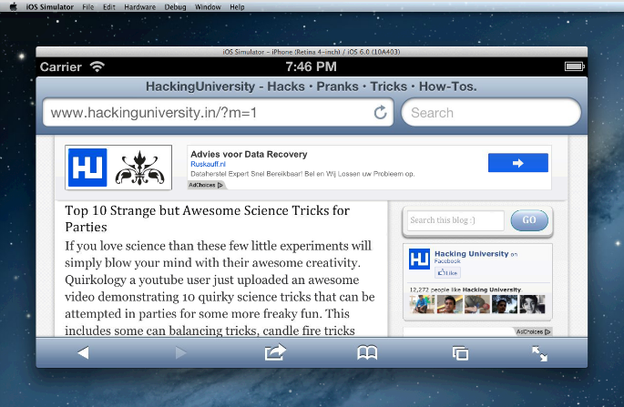
Task: Toggle full screen with the arrows icon
Action: (x=540, y=353)
